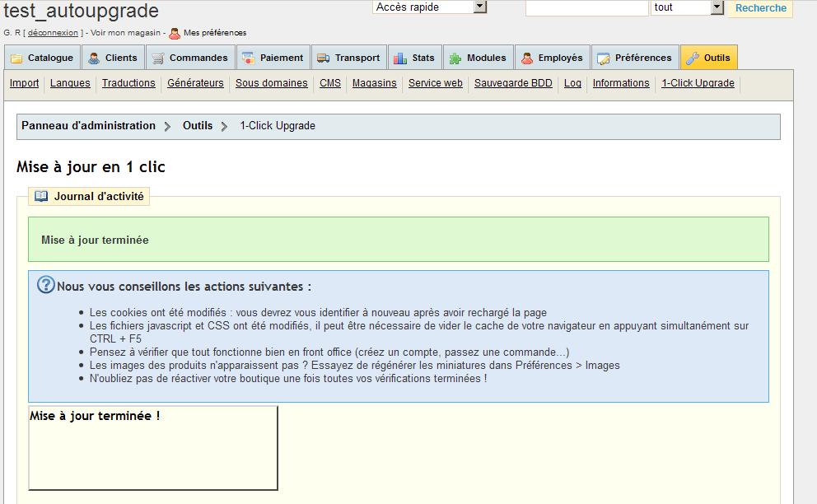Click the Paiement icon

pos(248,58)
